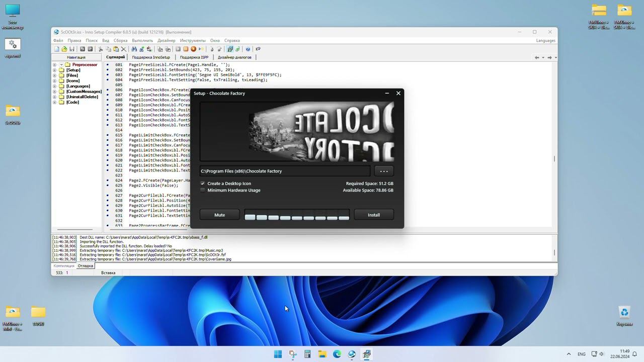Click the orange Pause toolbar icon

186,49
